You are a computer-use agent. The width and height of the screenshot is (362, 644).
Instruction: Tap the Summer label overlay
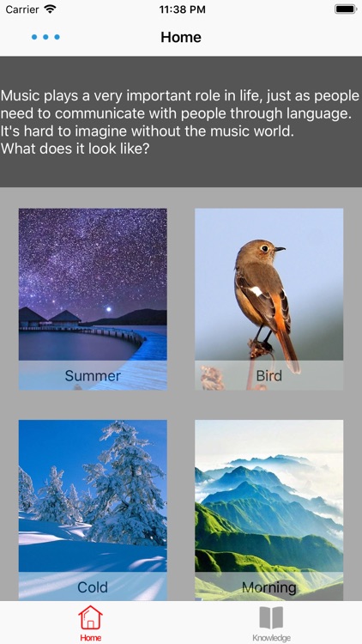pyautogui.click(x=93, y=375)
